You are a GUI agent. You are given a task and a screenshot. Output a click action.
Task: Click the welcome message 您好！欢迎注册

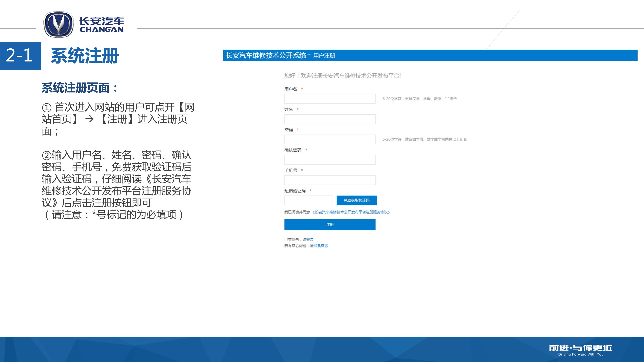(x=342, y=76)
